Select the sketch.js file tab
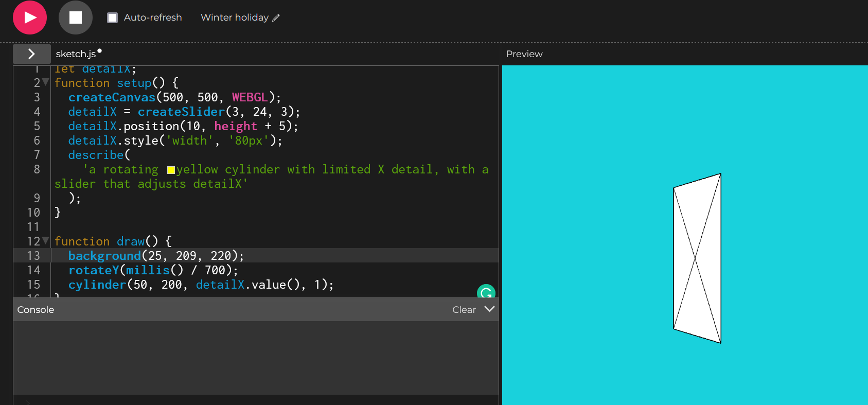Image resolution: width=868 pixels, height=405 pixels. point(76,54)
